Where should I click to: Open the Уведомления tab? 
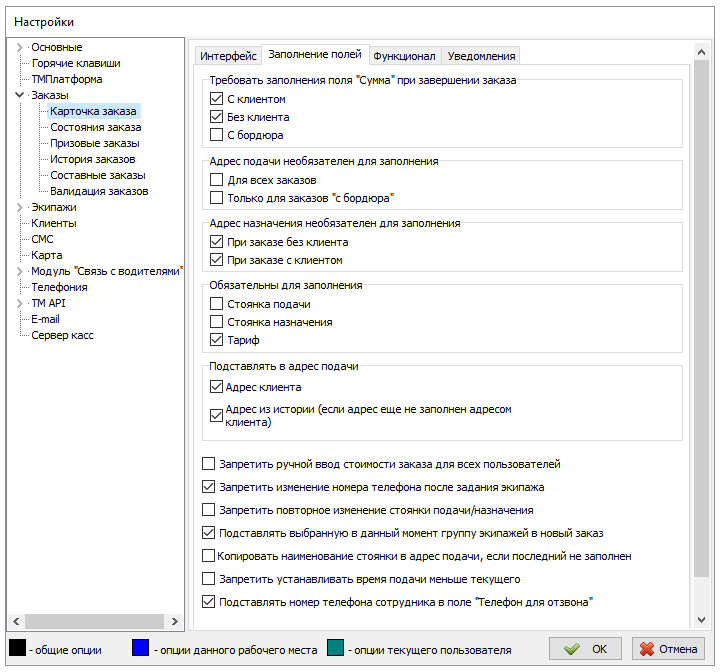coord(481,56)
